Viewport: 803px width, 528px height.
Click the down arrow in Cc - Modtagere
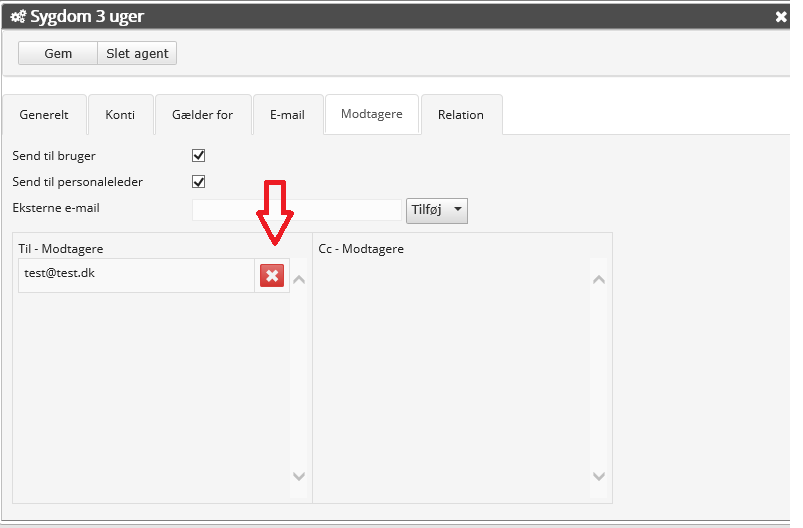click(x=599, y=477)
